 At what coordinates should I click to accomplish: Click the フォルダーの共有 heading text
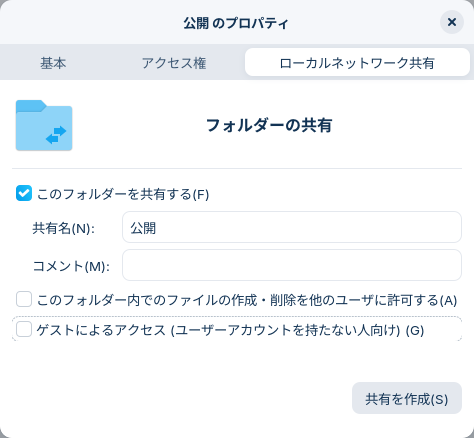pyautogui.click(x=269, y=125)
